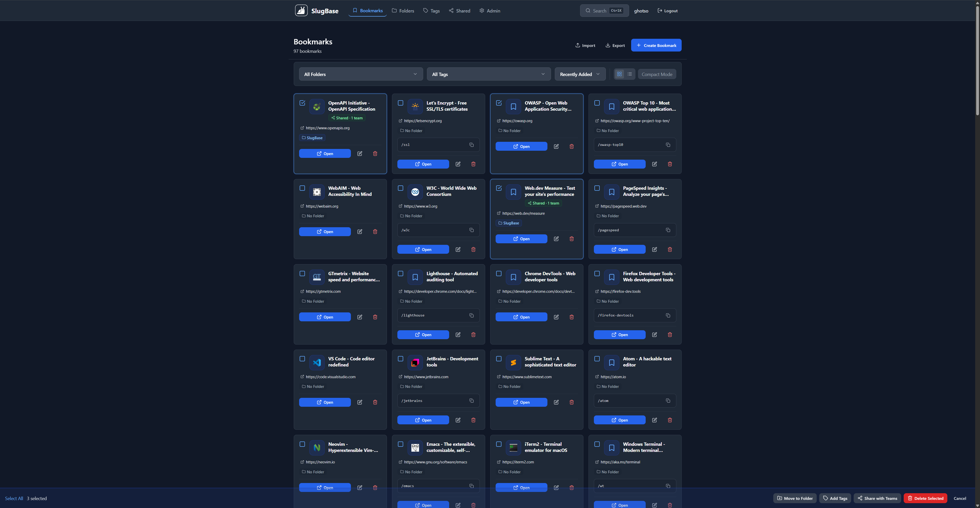Select the grid view icon
The image size is (980, 508).
tap(619, 74)
